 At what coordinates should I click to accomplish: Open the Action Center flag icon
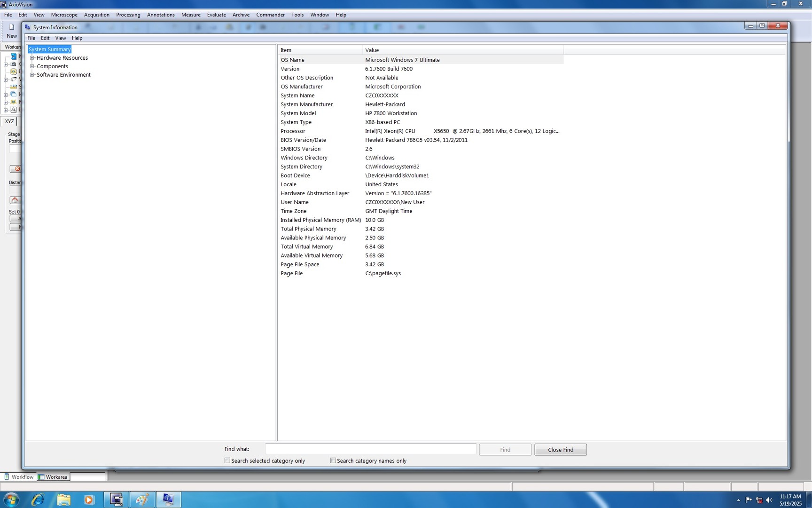749,500
